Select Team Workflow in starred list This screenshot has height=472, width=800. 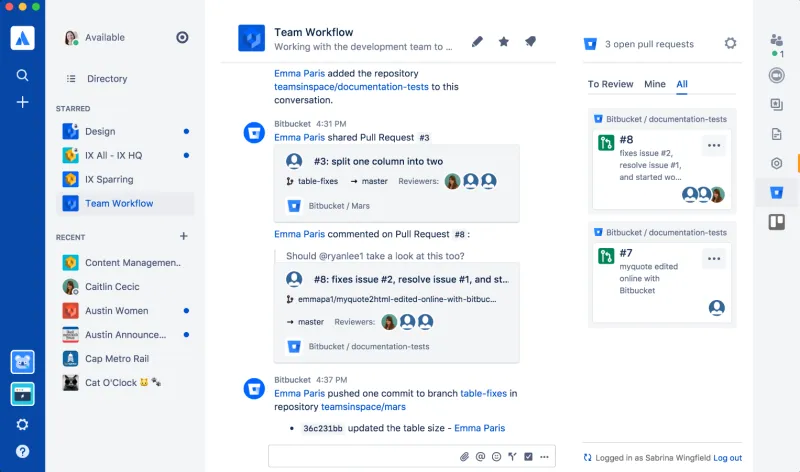[125, 203]
